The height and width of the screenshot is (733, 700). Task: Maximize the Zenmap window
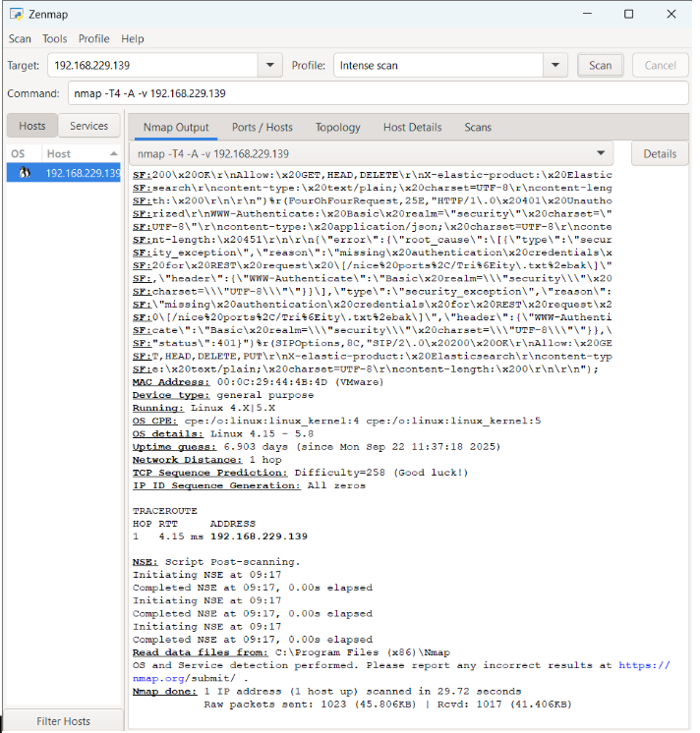click(x=629, y=14)
